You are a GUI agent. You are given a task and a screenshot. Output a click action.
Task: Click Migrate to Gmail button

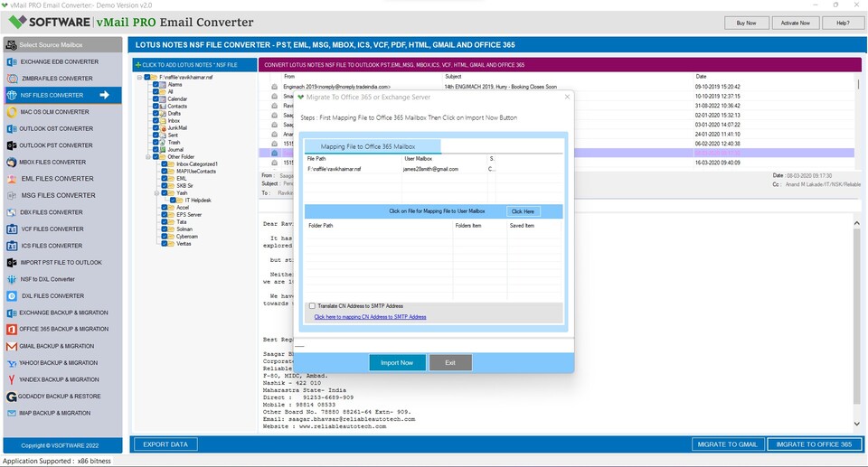[727, 444]
